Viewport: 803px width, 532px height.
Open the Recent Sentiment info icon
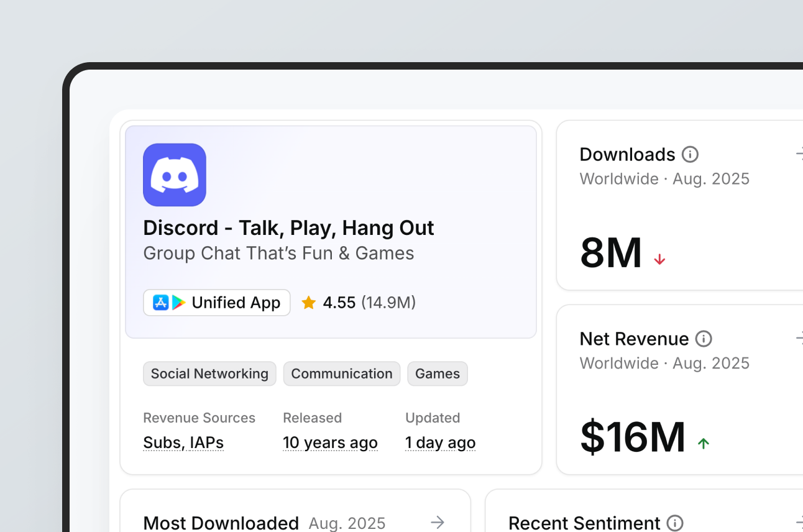coord(675,523)
